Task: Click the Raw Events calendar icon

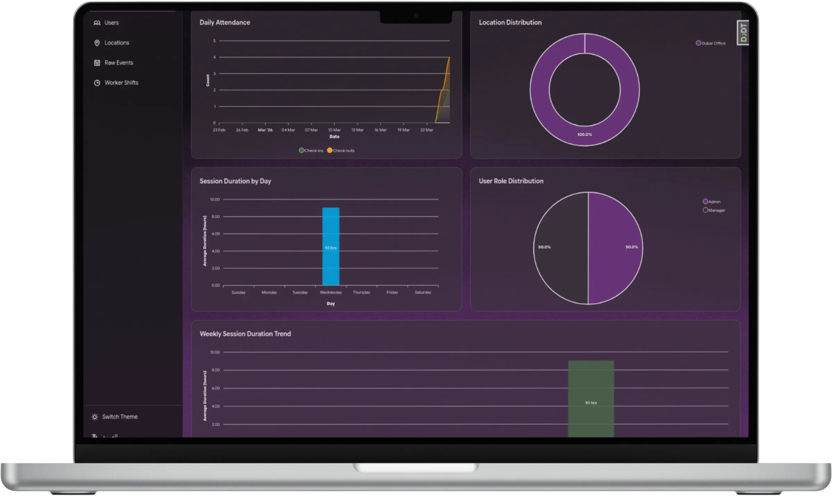Action: tap(97, 63)
